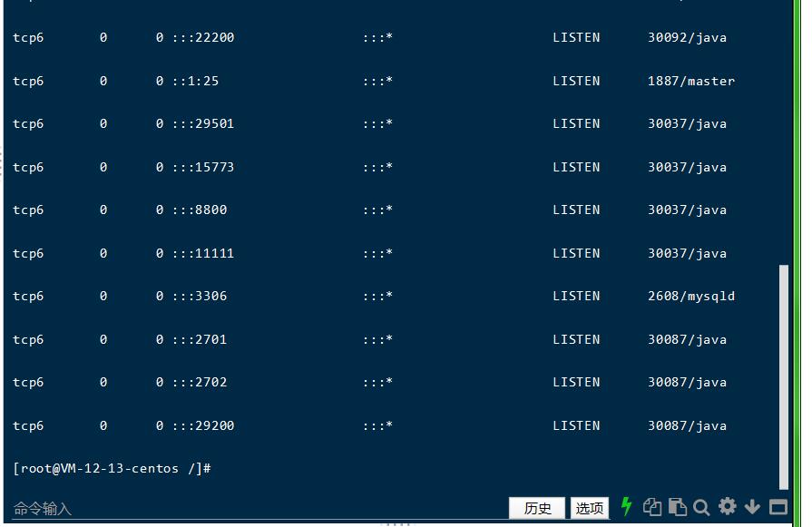The width and height of the screenshot is (812, 527).
Task: Open the 选项 options button
Action: (589, 508)
